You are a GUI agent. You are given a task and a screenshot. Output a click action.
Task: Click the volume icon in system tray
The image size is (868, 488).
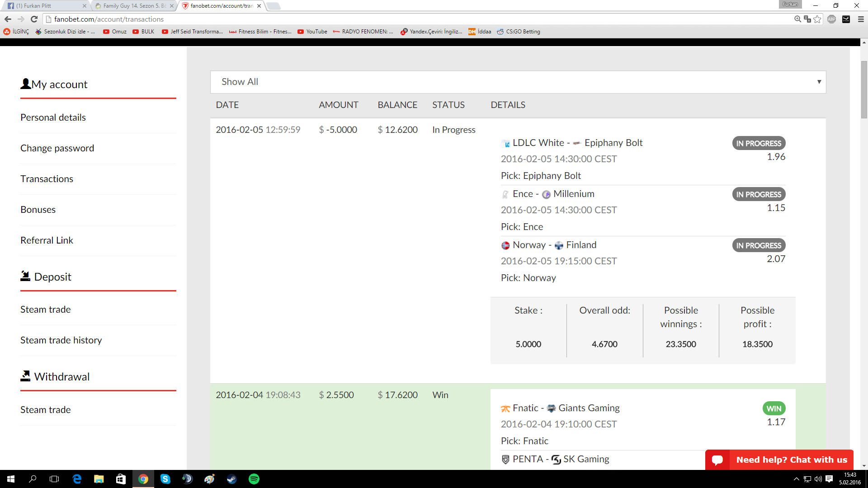coord(818,479)
